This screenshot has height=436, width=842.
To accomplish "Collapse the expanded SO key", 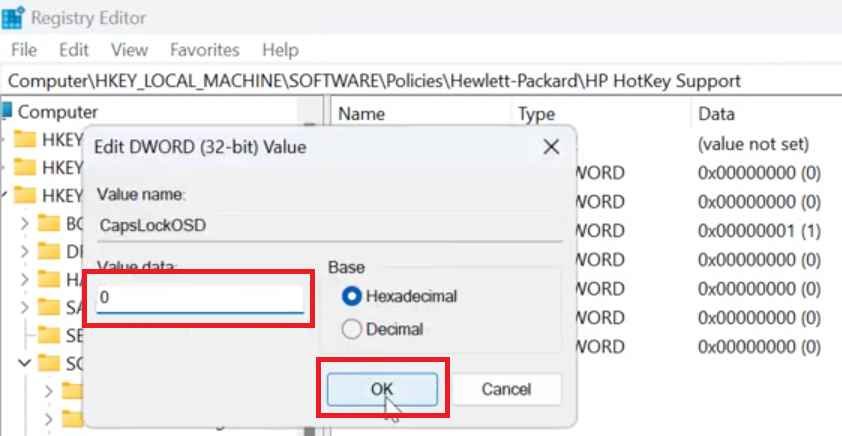I will click(25, 363).
